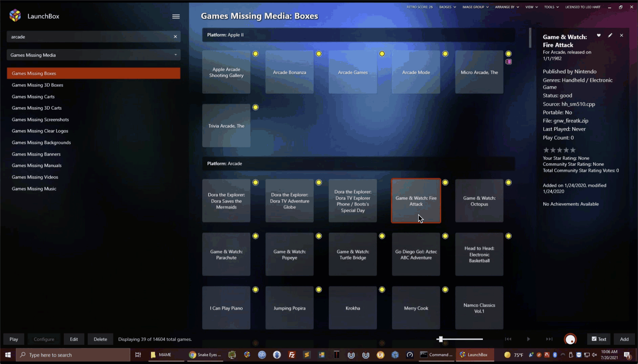638x364 pixels.
Task: Open the hamburger menu beside LaunchBox
Action: [176, 16]
